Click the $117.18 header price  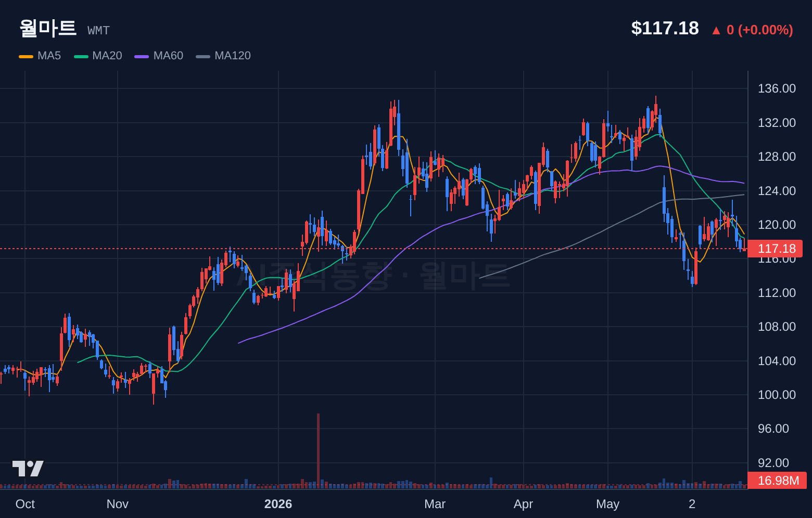click(665, 28)
